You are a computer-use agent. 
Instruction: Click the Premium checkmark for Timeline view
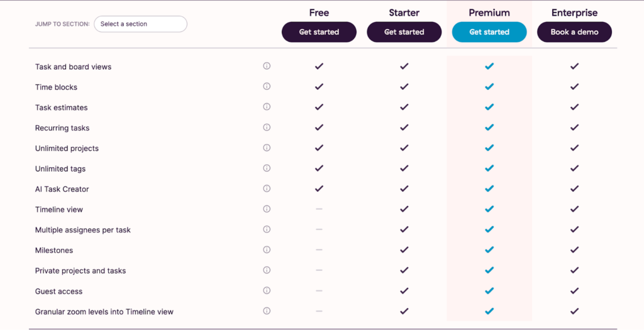489,209
